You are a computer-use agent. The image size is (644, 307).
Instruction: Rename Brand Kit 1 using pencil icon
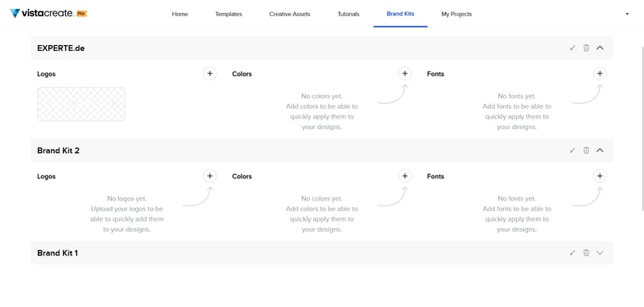[x=572, y=253]
